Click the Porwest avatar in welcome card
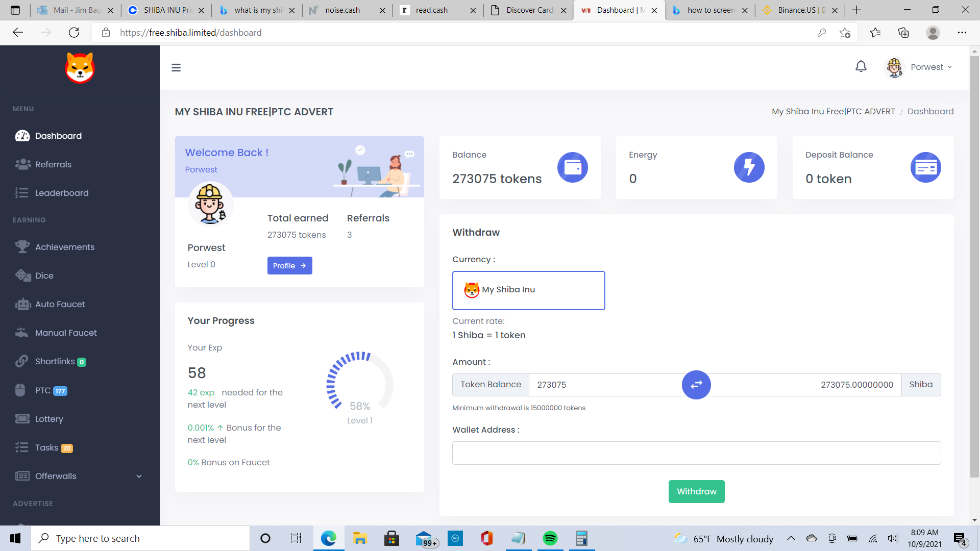Image resolution: width=980 pixels, height=551 pixels. (210, 204)
